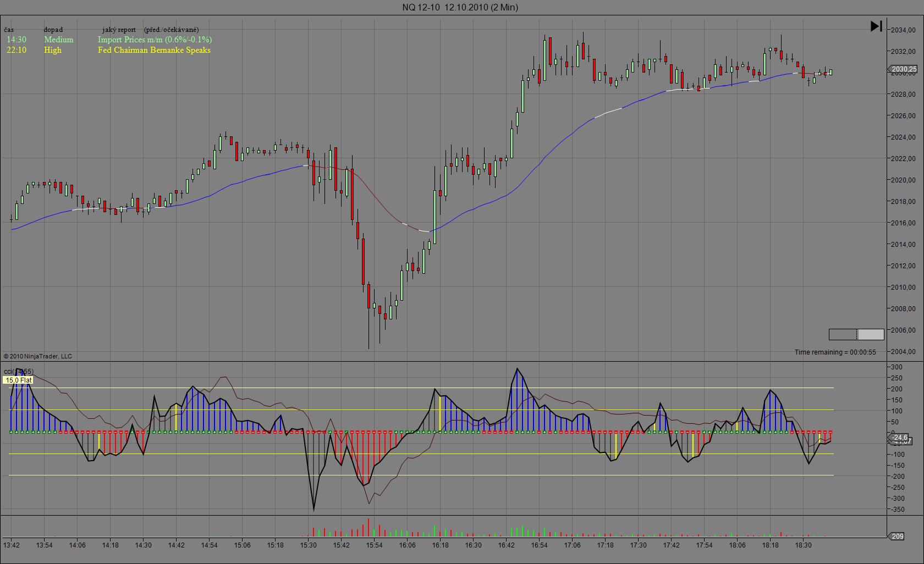
Task: Click the 16:54 time axis label
Action: [x=539, y=545]
